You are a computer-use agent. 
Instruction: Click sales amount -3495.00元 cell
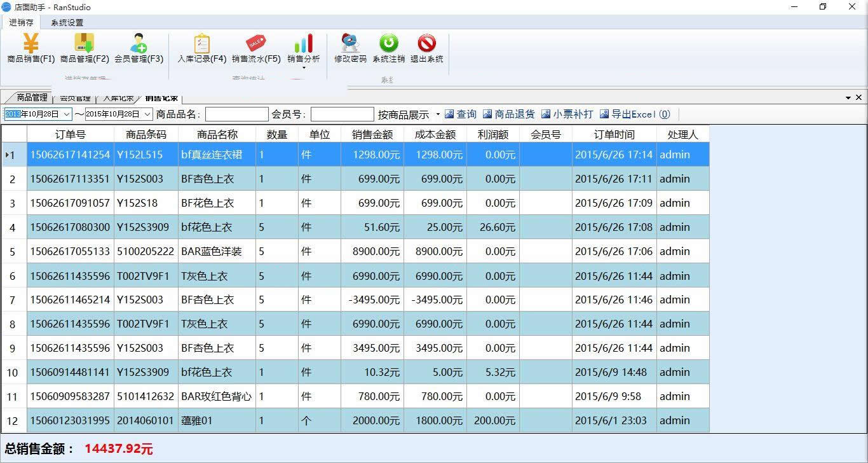coord(372,300)
